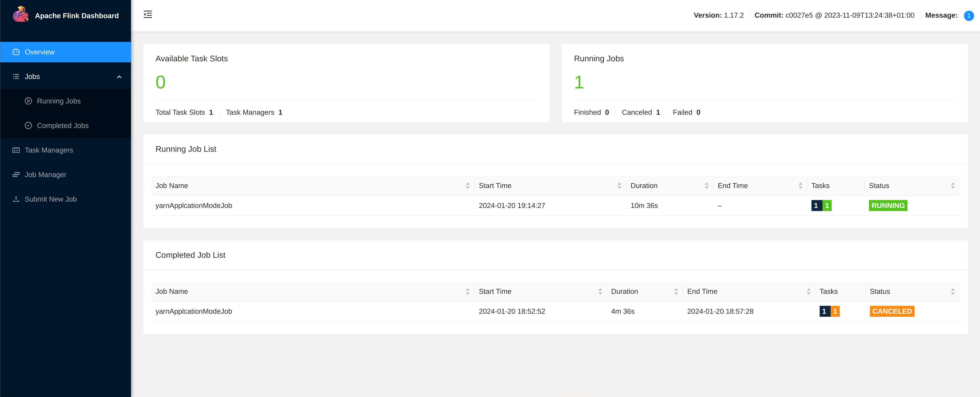Click the green RUNNING status tag
Screen dimensions: 980x397
(888, 206)
